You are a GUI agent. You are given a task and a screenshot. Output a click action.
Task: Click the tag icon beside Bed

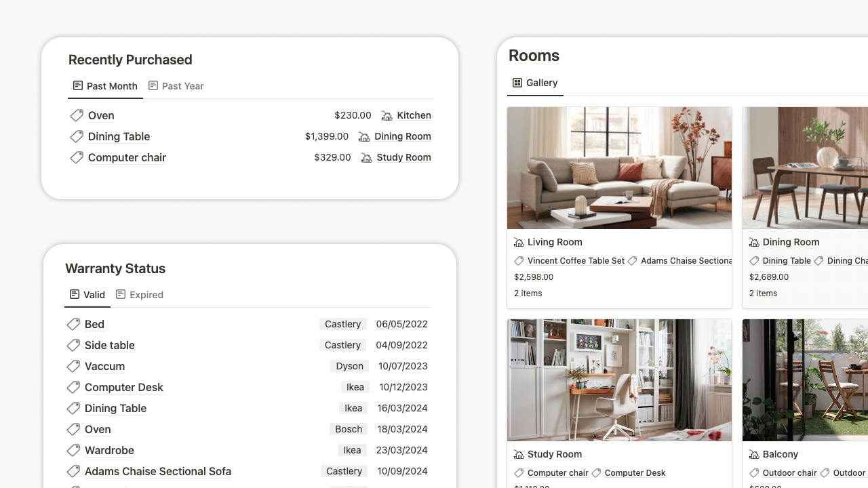pyautogui.click(x=74, y=324)
